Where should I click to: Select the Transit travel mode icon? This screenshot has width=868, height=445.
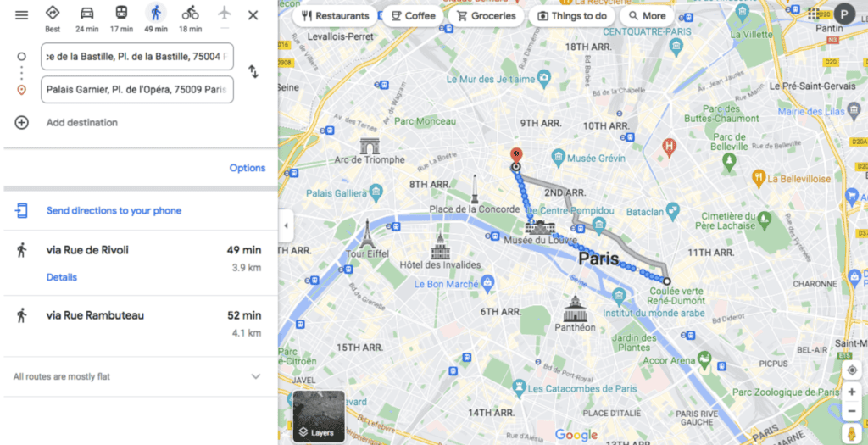click(121, 13)
